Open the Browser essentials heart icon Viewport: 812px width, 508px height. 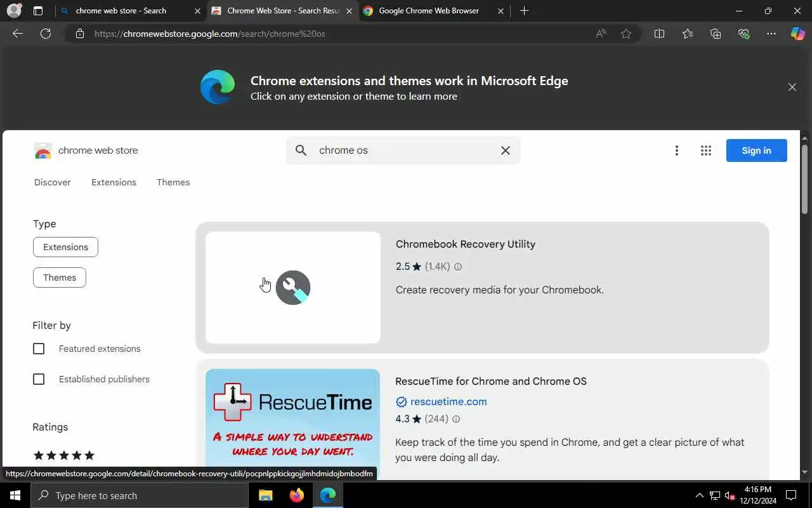tap(744, 34)
